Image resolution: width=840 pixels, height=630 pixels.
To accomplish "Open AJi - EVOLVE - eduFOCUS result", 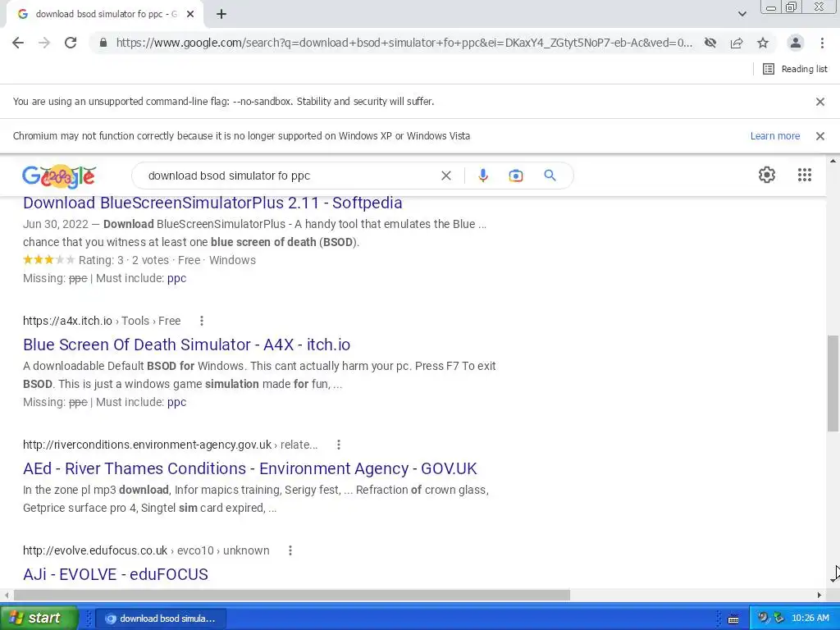I will click(116, 574).
